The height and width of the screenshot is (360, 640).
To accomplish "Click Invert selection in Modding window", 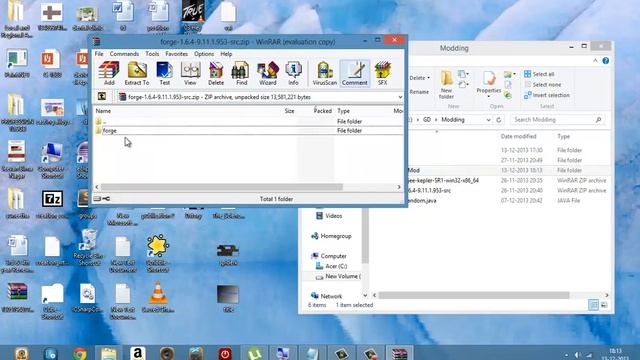I will pos(547,95).
